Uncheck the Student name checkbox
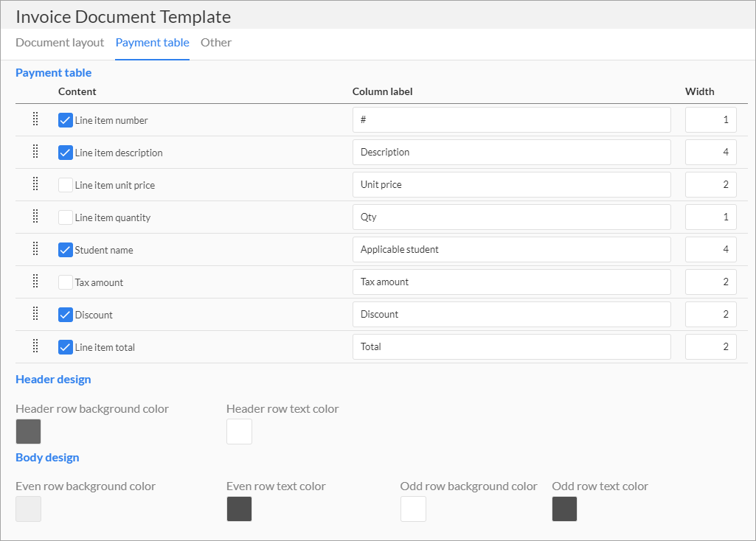The height and width of the screenshot is (541, 756). click(x=66, y=250)
